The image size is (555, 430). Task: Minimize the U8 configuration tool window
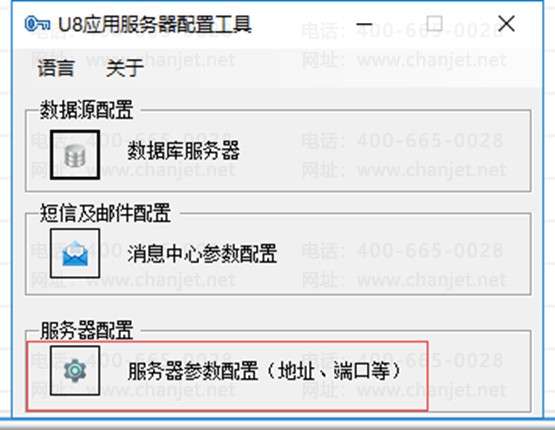(x=364, y=24)
